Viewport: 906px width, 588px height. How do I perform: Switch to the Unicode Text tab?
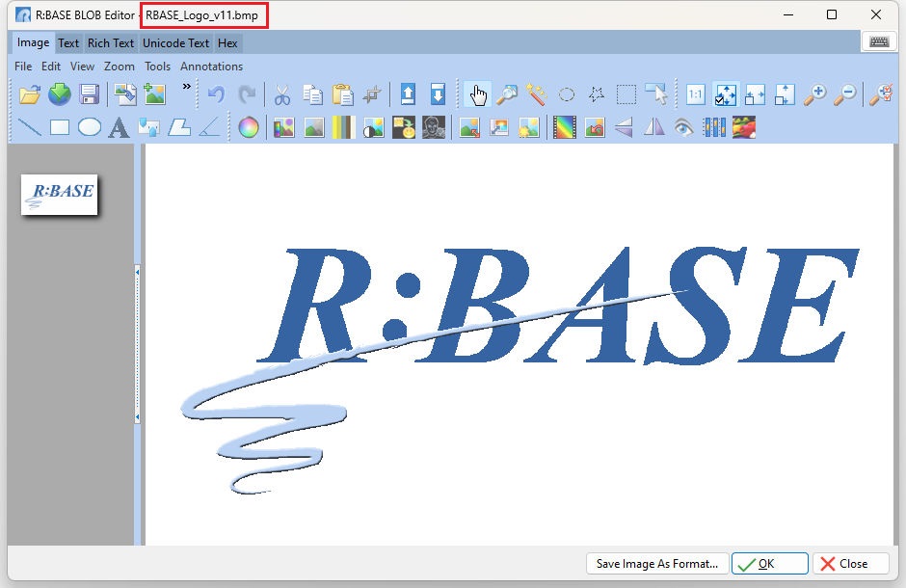[x=175, y=43]
